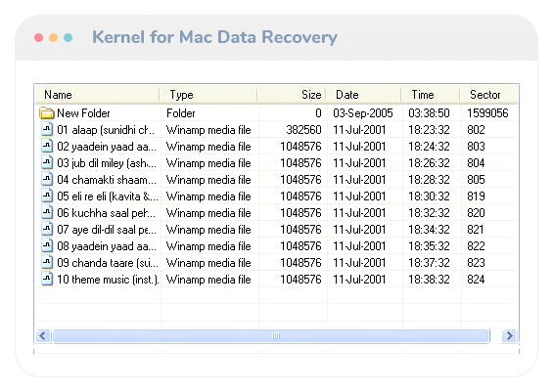
Task: Sort list by the Type column header
Action: (208, 95)
